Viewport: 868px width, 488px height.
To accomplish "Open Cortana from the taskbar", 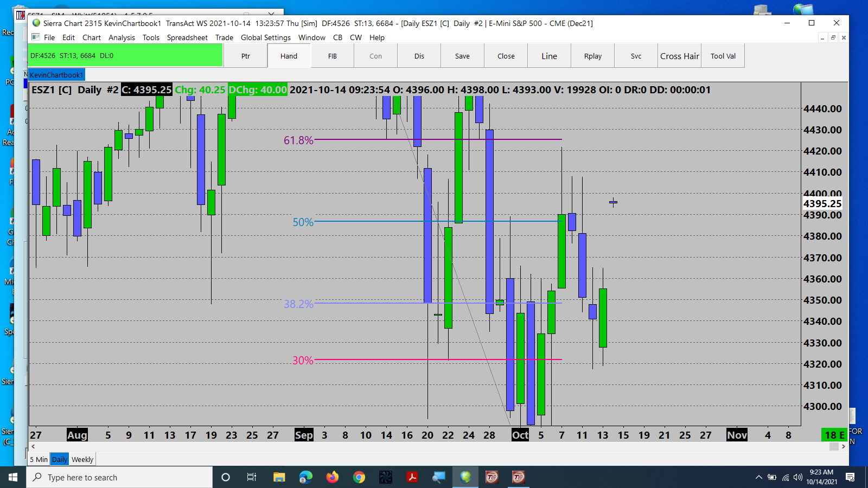I will tap(226, 477).
